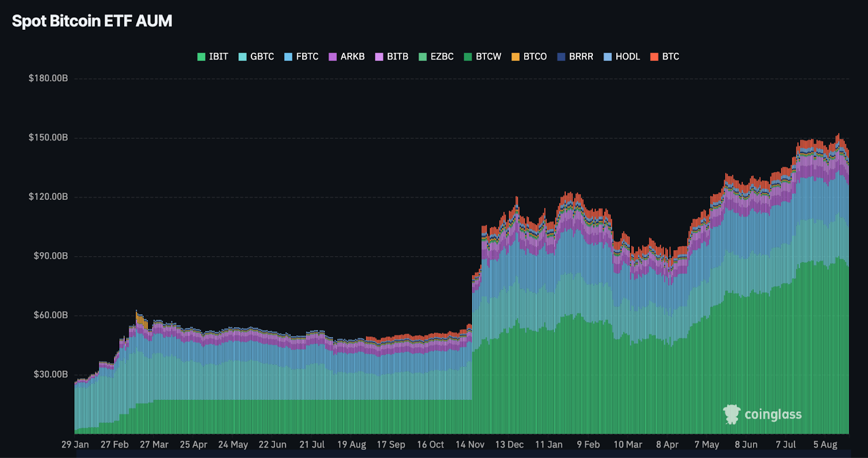The width and height of the screenshot is (868, 458).
Task: Click the 16 Oct date label
Action: pyautogui.click(x=430, y=444)
